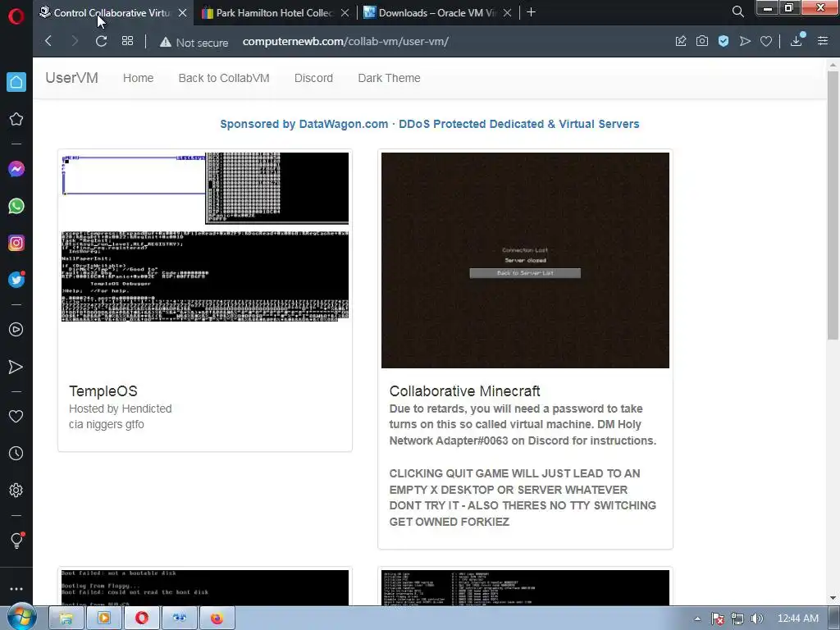Open the snapshot camera tool
Image resolution: width=840 pixels, height=630 pixels.
[702, 41]
